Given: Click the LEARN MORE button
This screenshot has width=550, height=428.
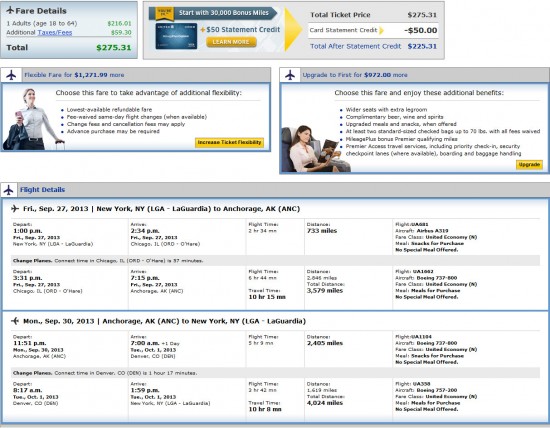Looking at the screenshot, I should pyautogui.click(x=231, y=42).
